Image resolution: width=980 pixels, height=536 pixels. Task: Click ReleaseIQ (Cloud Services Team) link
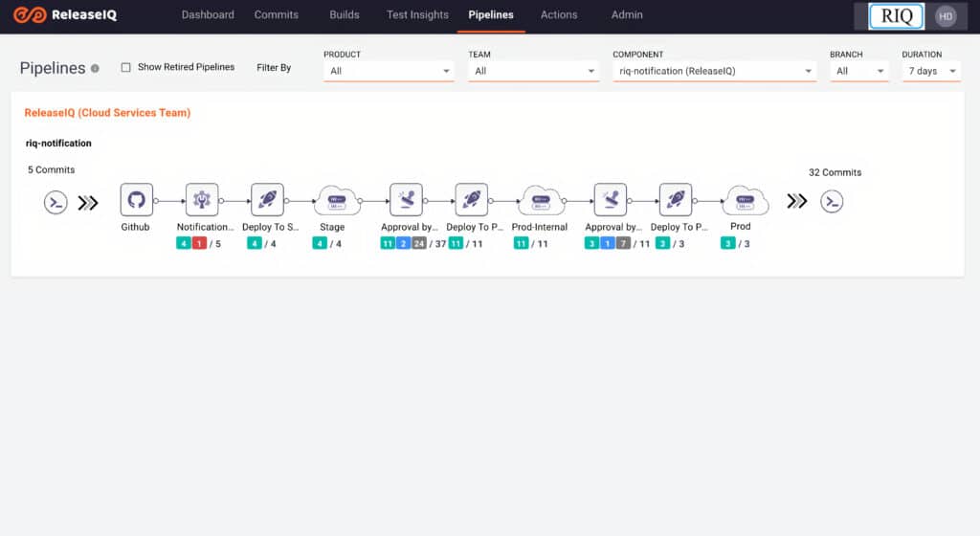point(107,113)
